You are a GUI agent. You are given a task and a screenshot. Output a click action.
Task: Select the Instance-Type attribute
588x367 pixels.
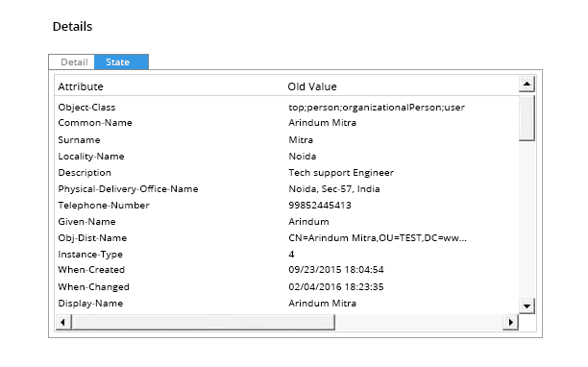click(90, 255)
